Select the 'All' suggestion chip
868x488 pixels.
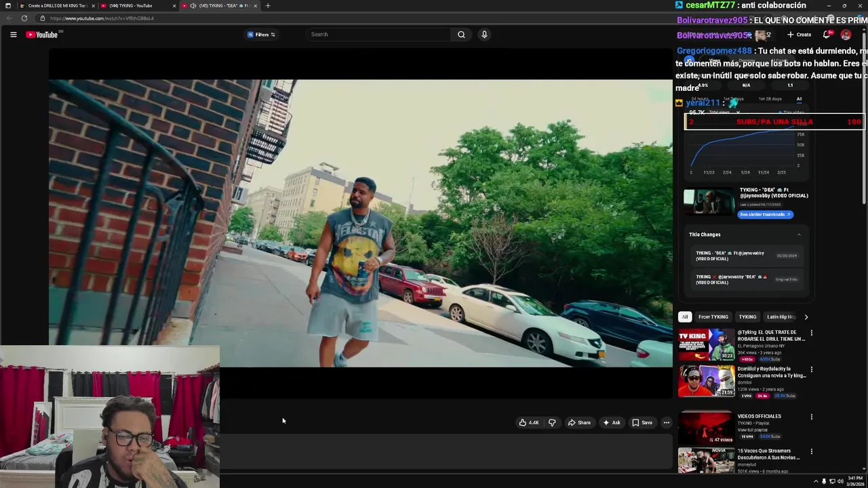[685, 317]
